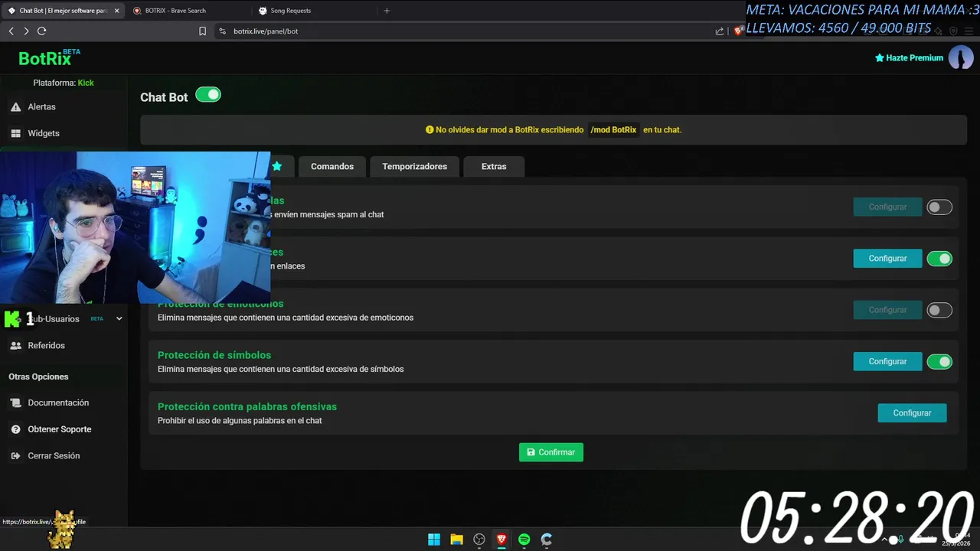Viewport: 980px width, 551px height.
Task: Open Brave from the taskbar
Action: tap(501, 540)
